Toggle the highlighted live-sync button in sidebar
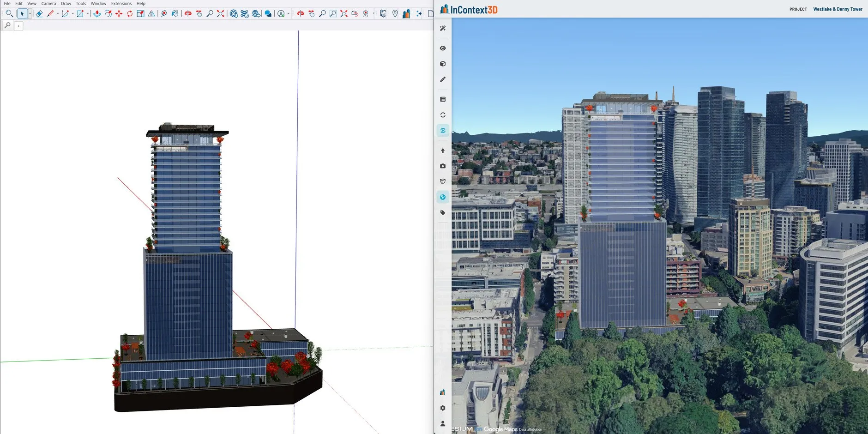 point(443,131)
